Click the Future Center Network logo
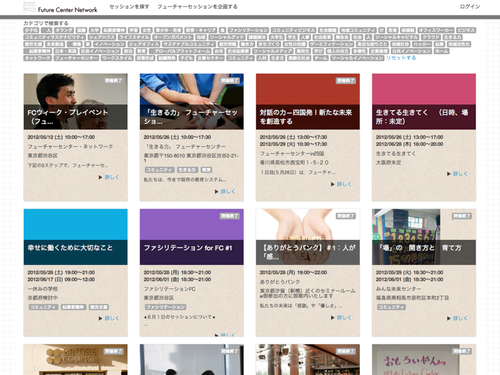The width and height of the screenshot is (500, 375). (x=60, y=7)
